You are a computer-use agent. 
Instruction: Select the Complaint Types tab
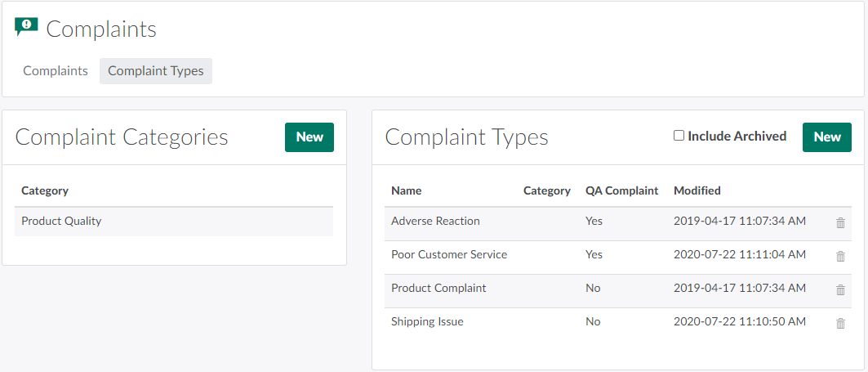[155, 71]
